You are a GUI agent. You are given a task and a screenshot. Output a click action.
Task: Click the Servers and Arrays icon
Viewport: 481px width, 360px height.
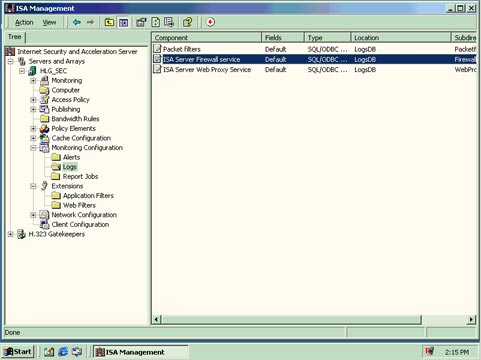(22, 61)
